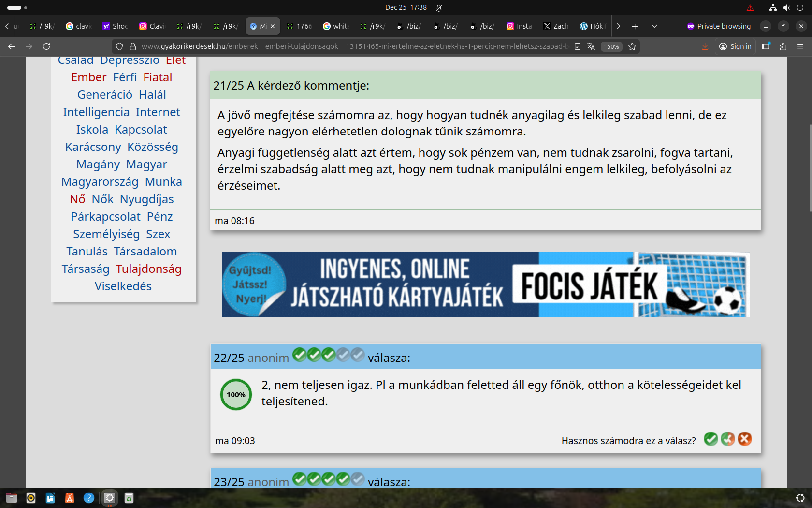Switch to the 'Shoc' Yahoo tab
Screen dimensions: 812x508
click(x=116, y=26)
